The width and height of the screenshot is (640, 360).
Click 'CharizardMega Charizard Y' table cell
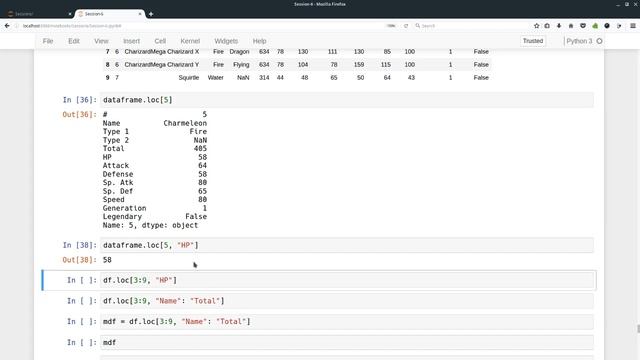pos(162,64)
